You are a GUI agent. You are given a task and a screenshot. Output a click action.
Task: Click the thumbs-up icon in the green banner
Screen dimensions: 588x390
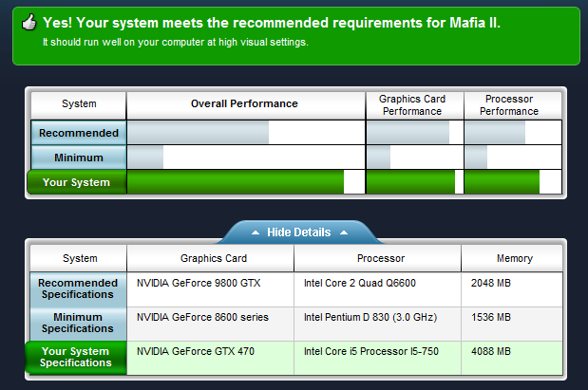click(x=28, y=22)
